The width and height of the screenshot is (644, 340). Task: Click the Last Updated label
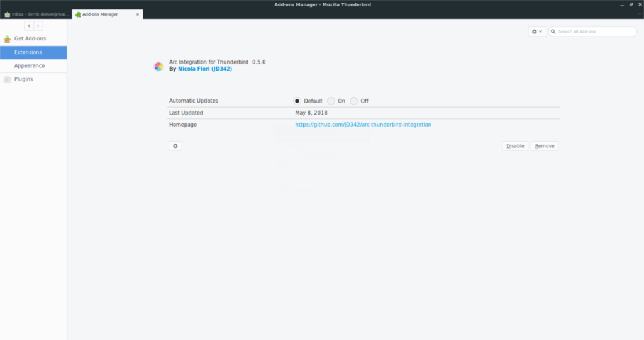[x=186, y=113]
